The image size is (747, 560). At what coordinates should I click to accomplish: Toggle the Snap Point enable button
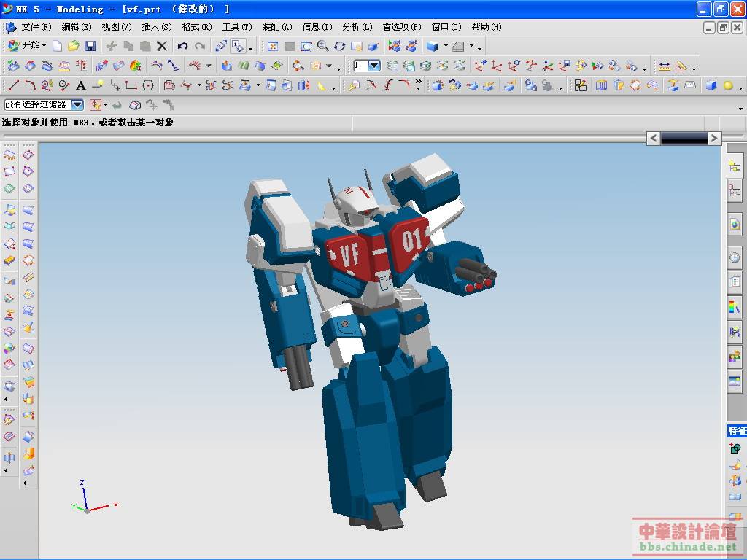tap(96, 105)
